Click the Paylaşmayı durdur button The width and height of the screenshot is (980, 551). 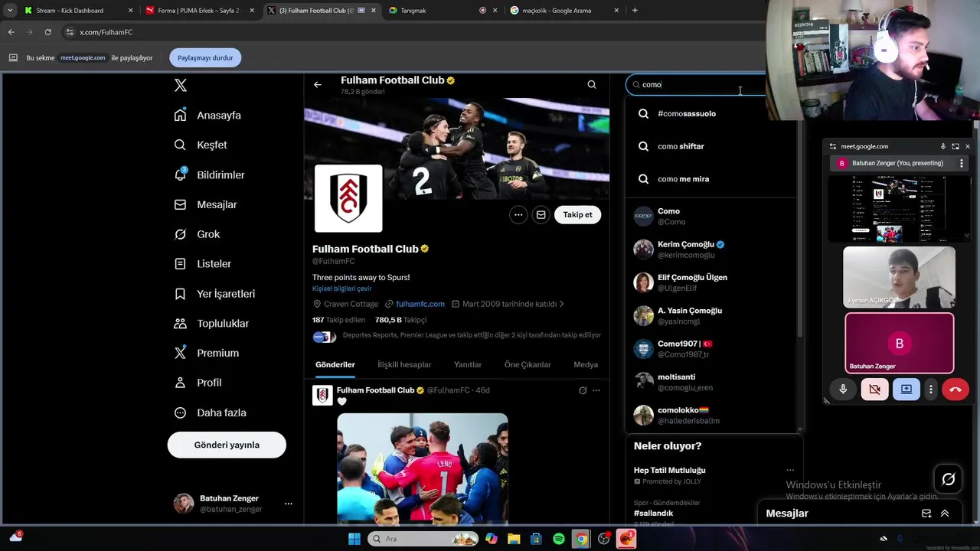(x=205, y=57)
